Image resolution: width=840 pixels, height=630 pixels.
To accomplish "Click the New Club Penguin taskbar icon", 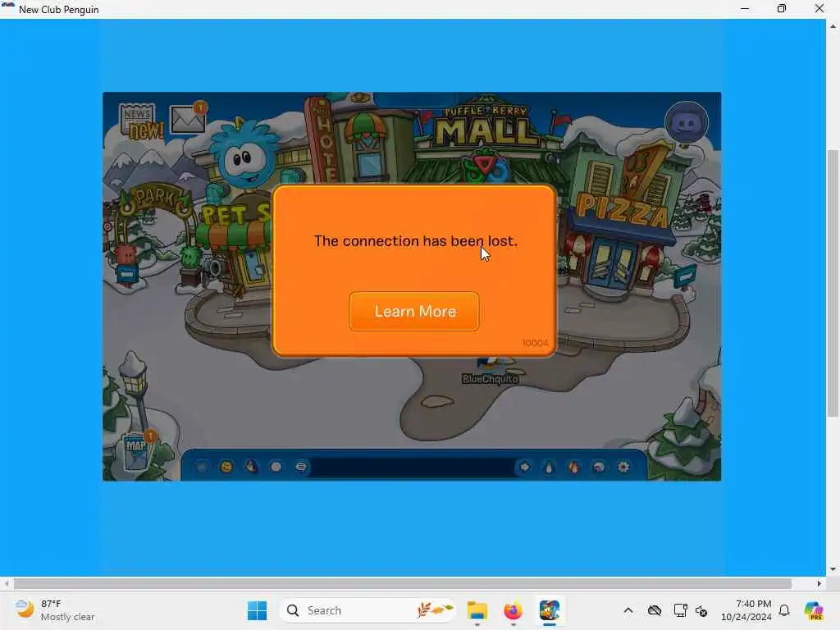I will coord(550,610).
